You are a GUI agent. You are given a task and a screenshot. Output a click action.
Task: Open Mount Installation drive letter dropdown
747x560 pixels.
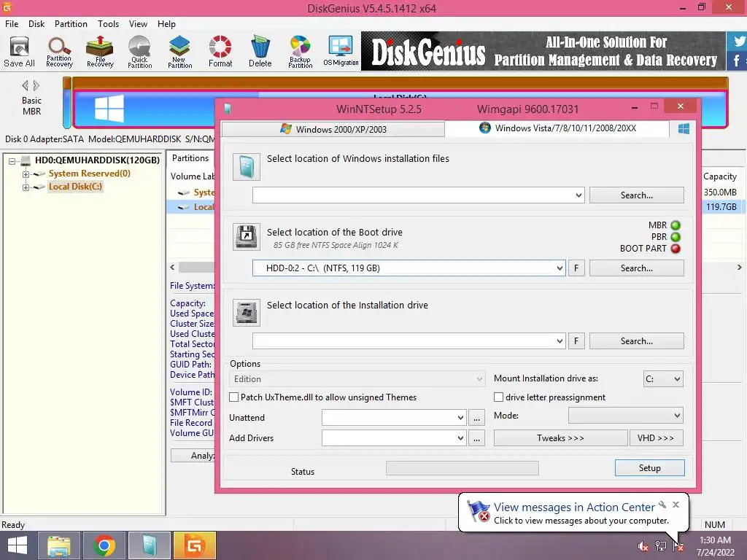click(x=662, y=379)
